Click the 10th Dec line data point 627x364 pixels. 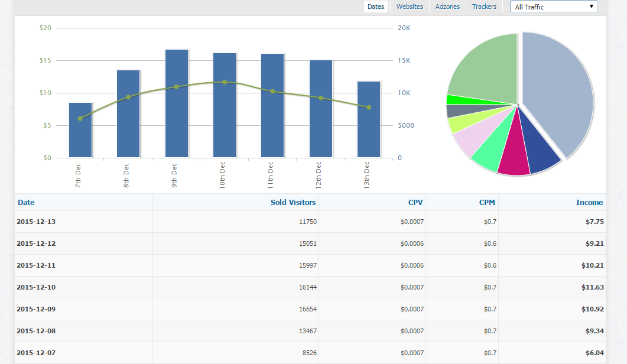(225, 82)
